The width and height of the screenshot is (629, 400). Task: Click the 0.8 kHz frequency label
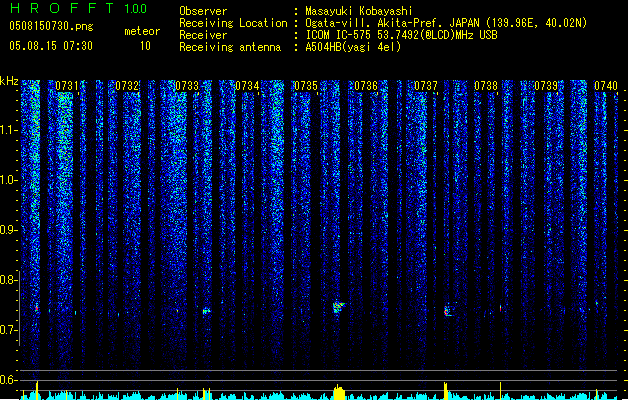coord(8,280)
